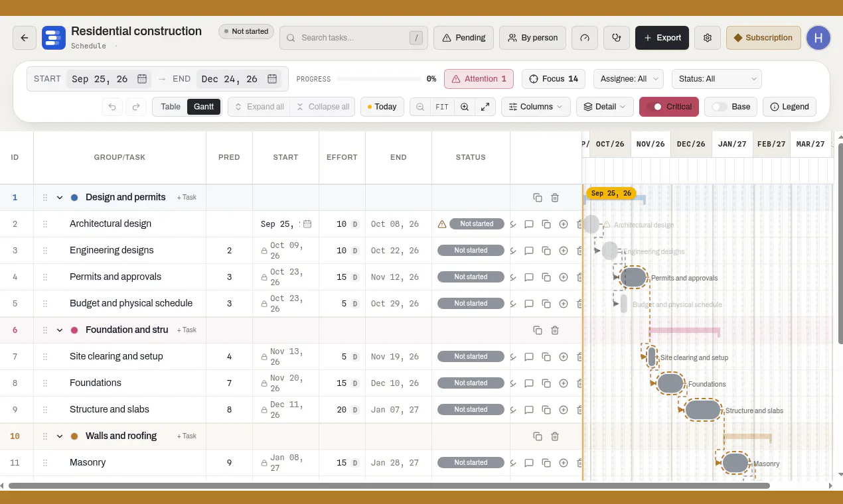Fit timeline using FIT button

coord(442,107)
